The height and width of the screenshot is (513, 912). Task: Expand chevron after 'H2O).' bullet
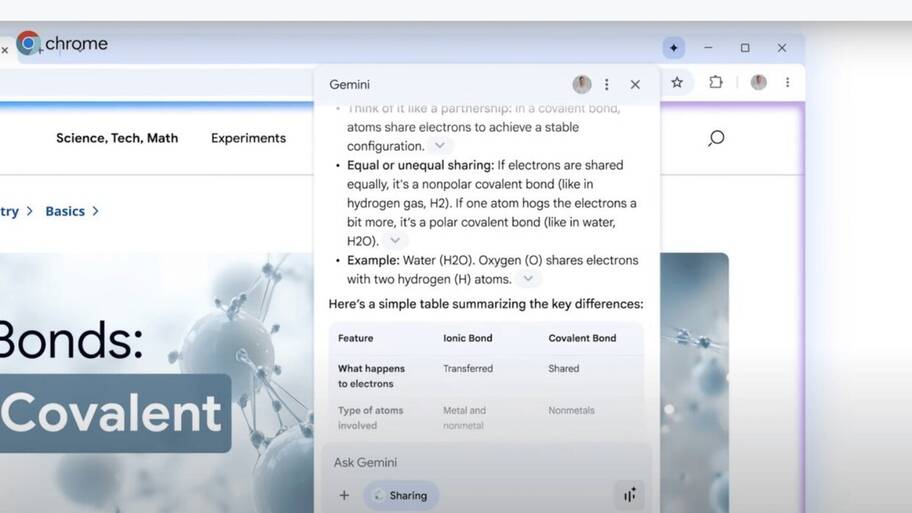pyautogui.click(x=395, y=240)
